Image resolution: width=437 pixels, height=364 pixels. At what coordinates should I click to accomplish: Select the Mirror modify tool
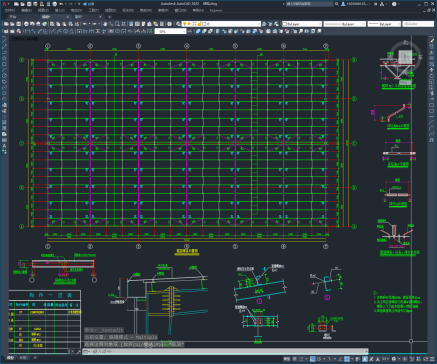[x=432, y=52]
